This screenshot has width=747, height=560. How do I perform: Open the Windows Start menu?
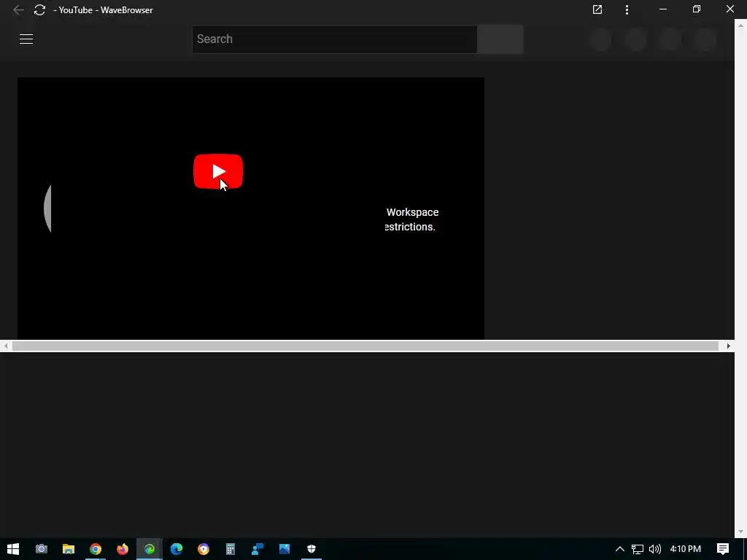click(13, 549)
